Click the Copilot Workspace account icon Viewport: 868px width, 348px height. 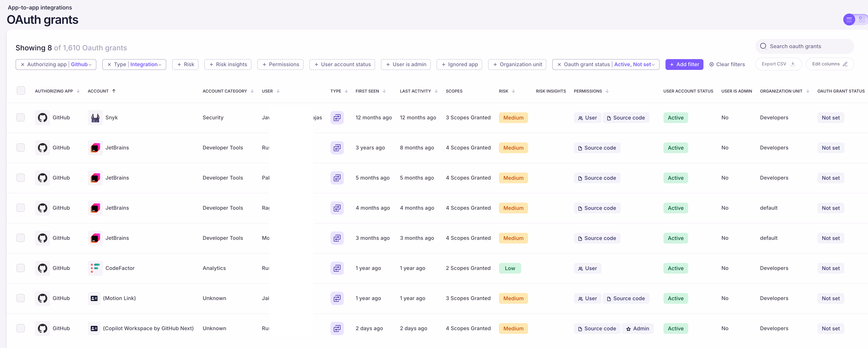94,328
